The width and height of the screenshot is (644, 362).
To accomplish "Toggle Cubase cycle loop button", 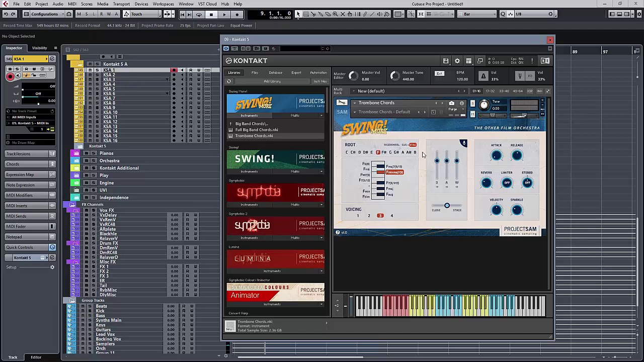I will (x=199, y=14).
